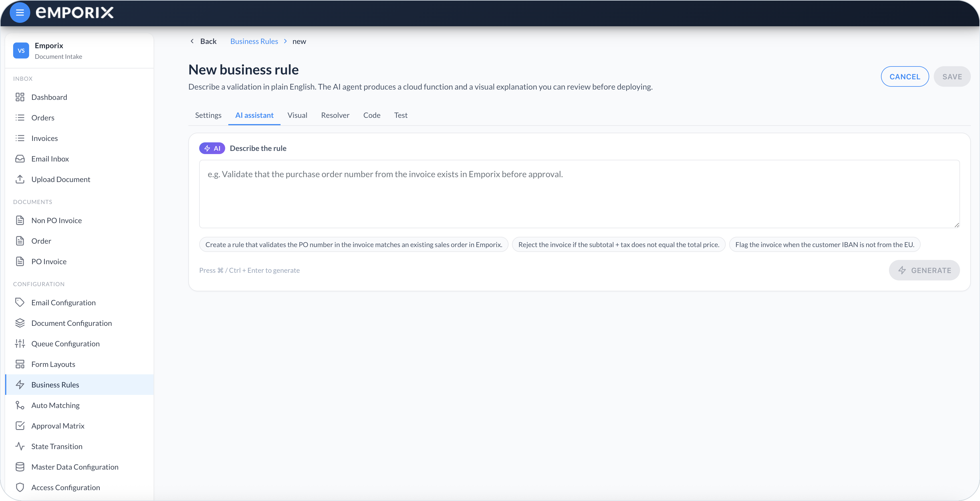
Task: Click the Back chevron arrow
Action: [x=192, y=41]
